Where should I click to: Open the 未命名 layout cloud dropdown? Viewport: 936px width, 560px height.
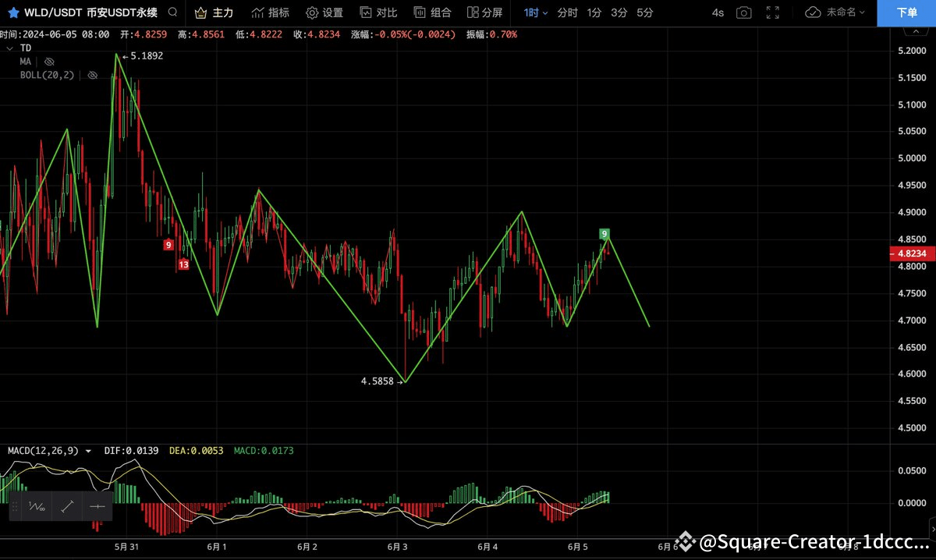click(835, 12)
